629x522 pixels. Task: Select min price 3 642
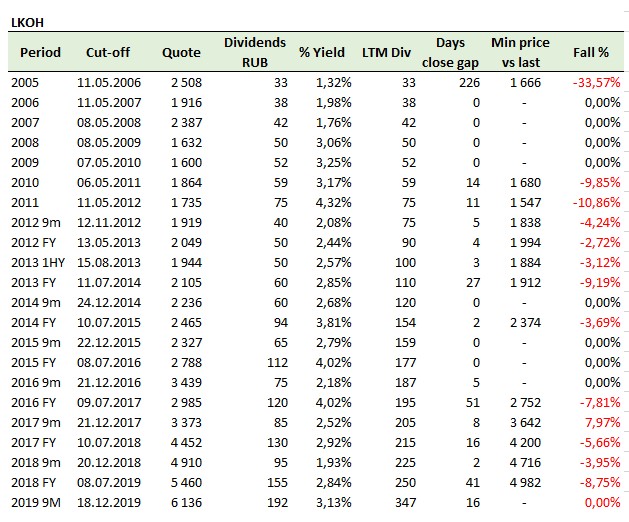pyautogui.click(x=526, y=423)
